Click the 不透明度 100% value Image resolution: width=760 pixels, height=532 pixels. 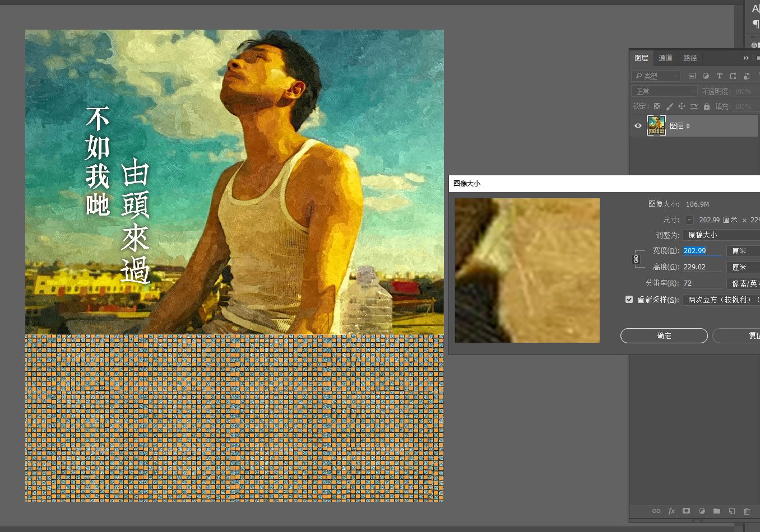(743, 91)
